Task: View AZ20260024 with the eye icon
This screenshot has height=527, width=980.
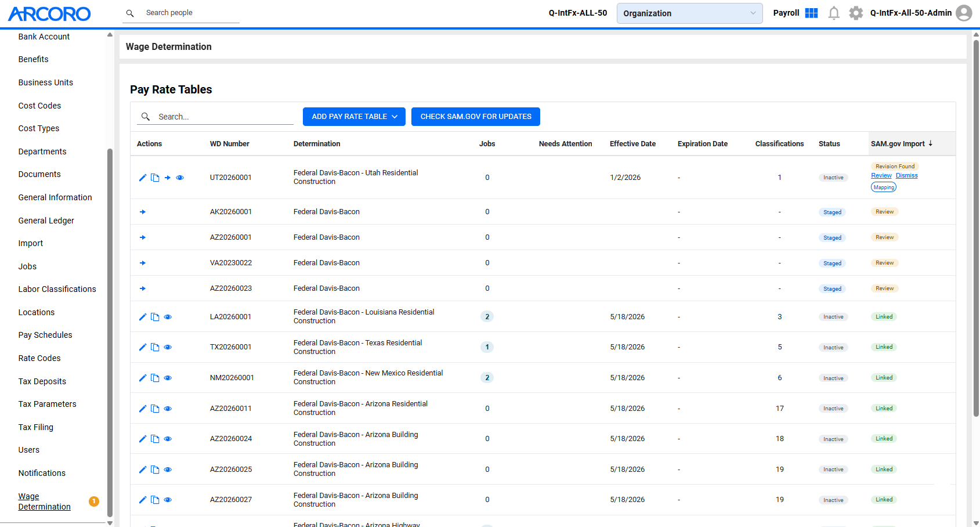Action: click(x=168, y=439)
